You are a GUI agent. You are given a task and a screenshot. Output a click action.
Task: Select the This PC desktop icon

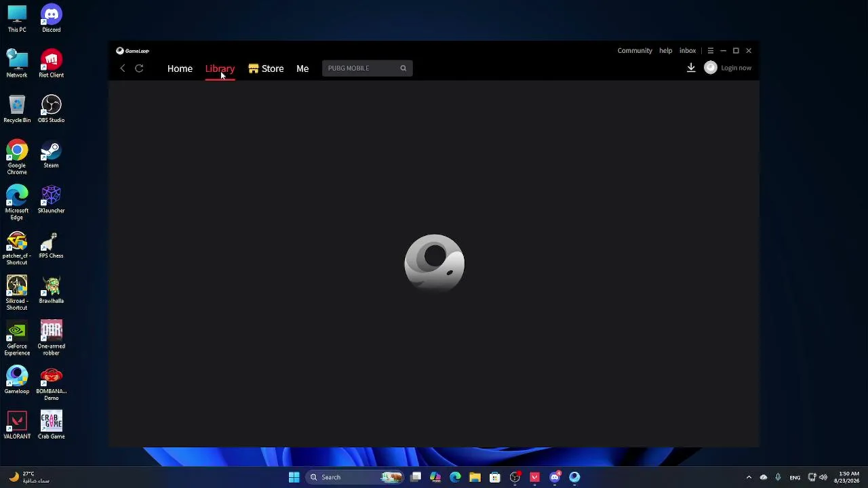[17, 19]
